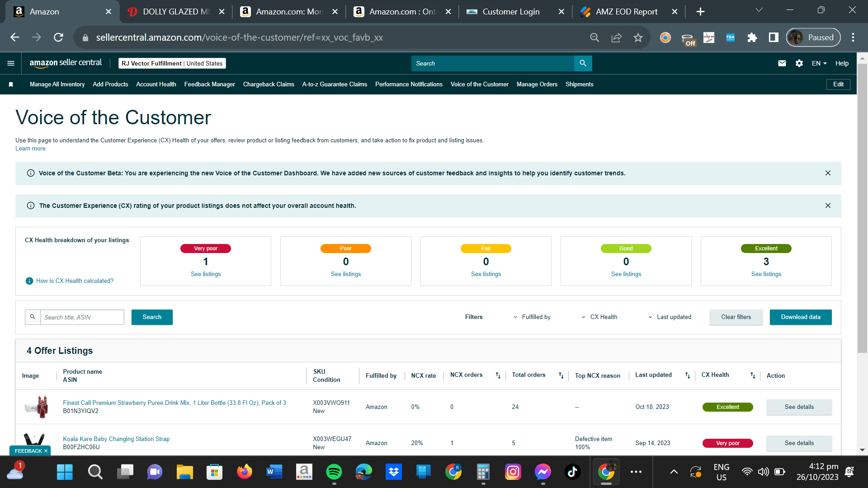Click the search magnifier button in header

583,63
